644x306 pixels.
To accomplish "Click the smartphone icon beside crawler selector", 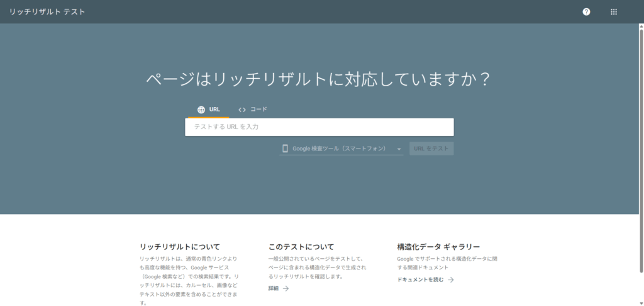I will (x=286, y=149).
